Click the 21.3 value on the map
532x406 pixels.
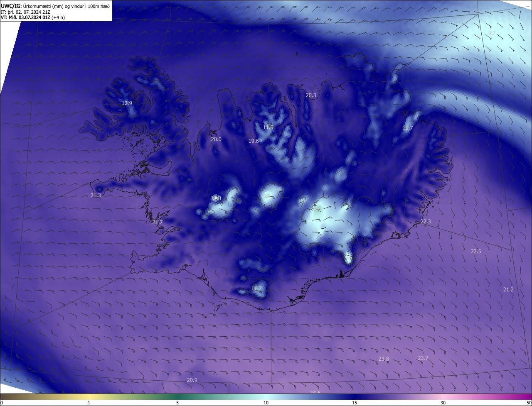coord(96,195)
